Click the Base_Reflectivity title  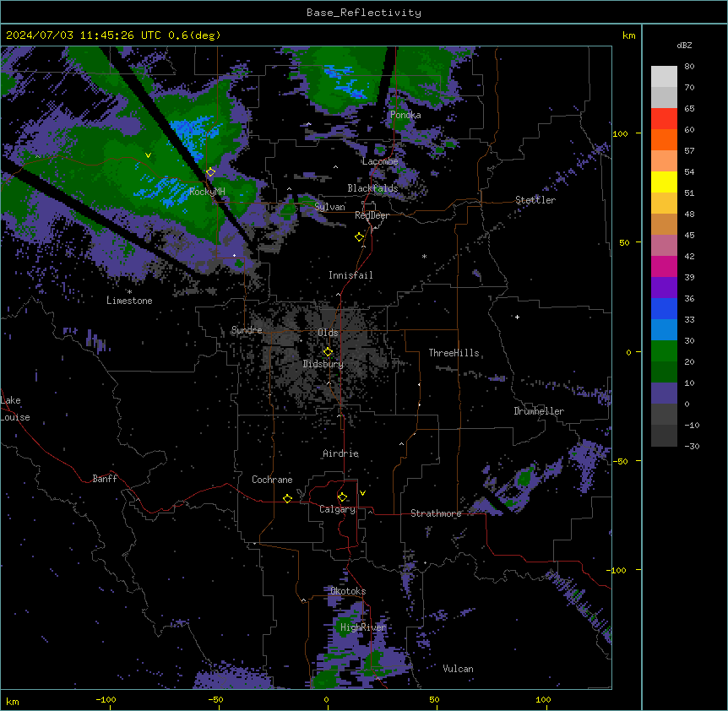coord(364,13)
